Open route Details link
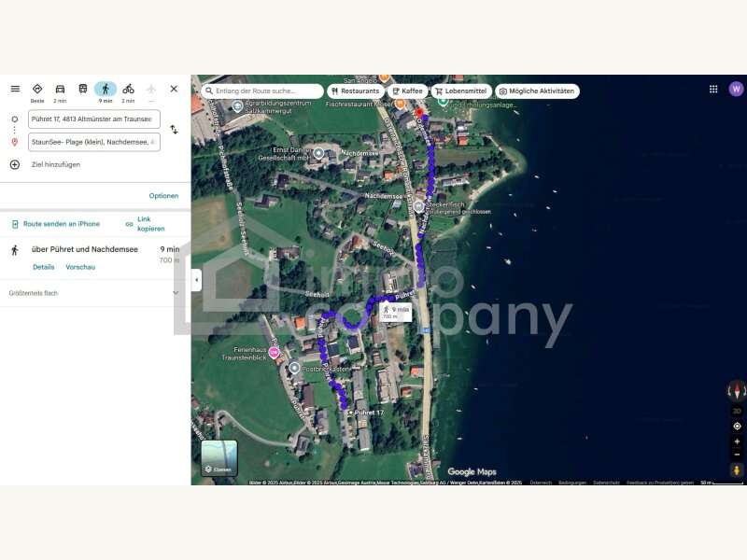Viewport: 747px width, 560px height. pyautogui.click(x=44, y=267)
